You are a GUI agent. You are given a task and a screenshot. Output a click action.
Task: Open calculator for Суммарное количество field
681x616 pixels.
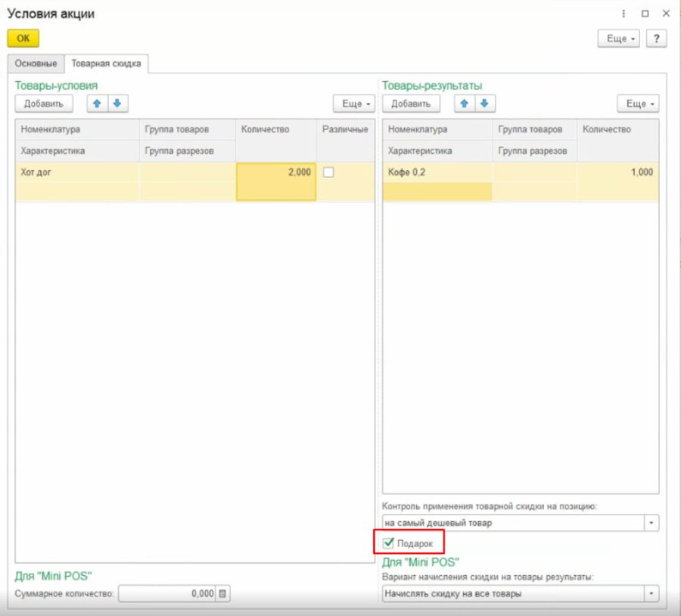point(222,593)
